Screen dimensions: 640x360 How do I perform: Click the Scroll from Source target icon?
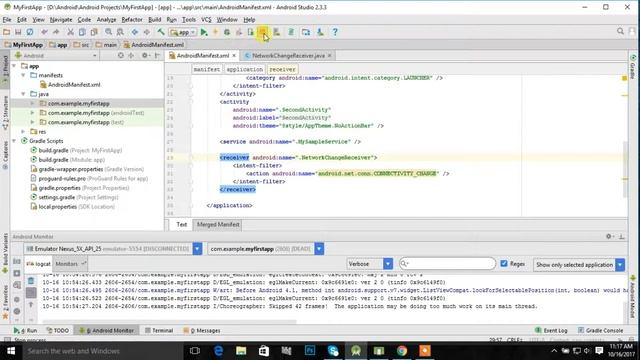pos(121,55)
